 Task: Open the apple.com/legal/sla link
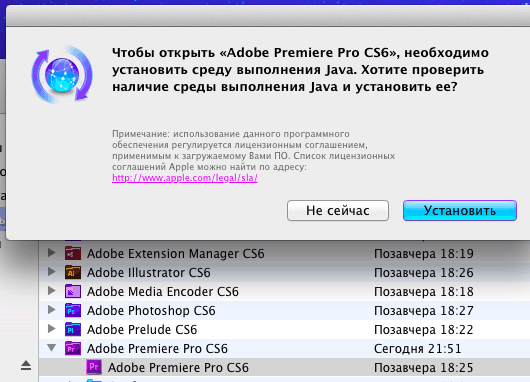pos(185,178)
